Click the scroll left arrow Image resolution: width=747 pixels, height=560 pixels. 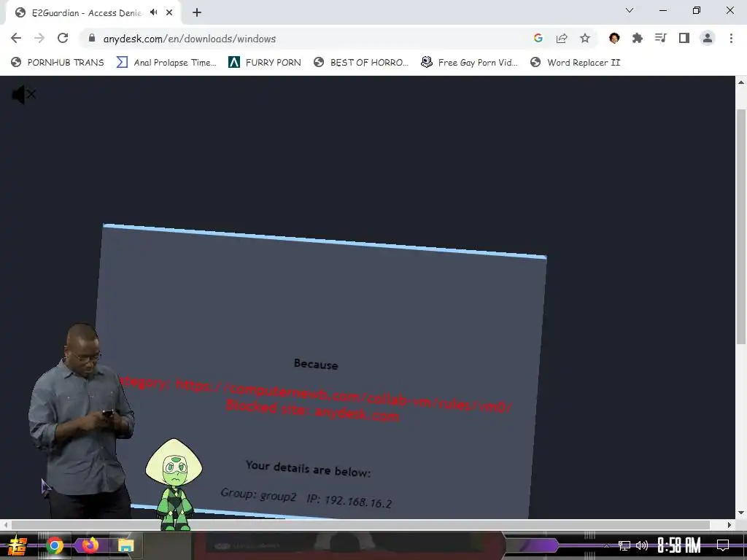click(x=5, y=525)
